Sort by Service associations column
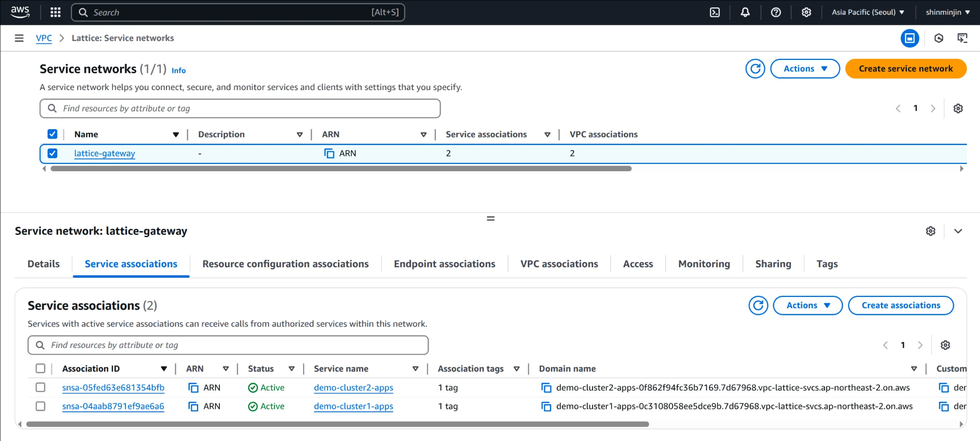Image resolution: width=980 pixels, height=441 pixels. point(547,135)
